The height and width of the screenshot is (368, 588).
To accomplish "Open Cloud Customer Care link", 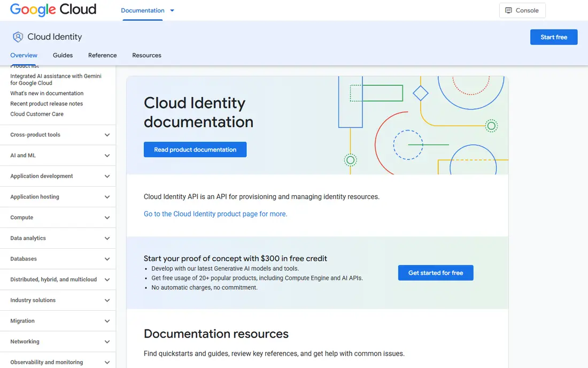I will pos(37,114).
